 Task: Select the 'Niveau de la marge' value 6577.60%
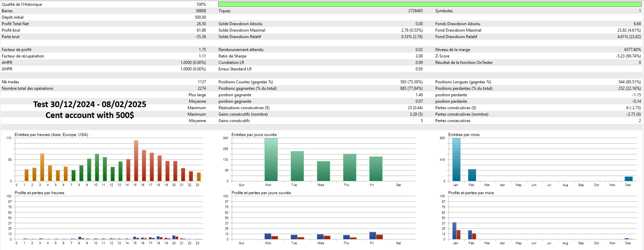pyautogui.click(x=632, y=50)
